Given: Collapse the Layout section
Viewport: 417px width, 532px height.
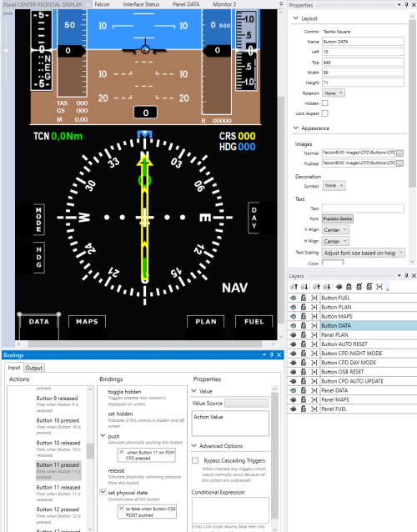Looking at the screenshot, I should [295, 18].
